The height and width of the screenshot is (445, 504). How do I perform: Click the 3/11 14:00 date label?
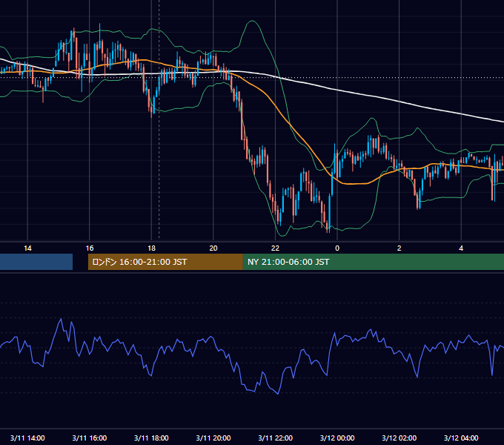[x=27, y=438]
